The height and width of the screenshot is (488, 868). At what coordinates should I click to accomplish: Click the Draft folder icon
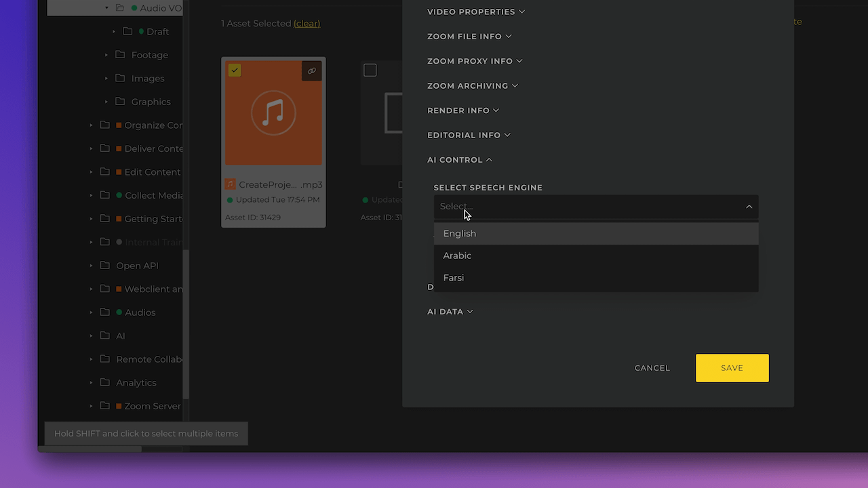pyautogui.click(x=129, y=31)
